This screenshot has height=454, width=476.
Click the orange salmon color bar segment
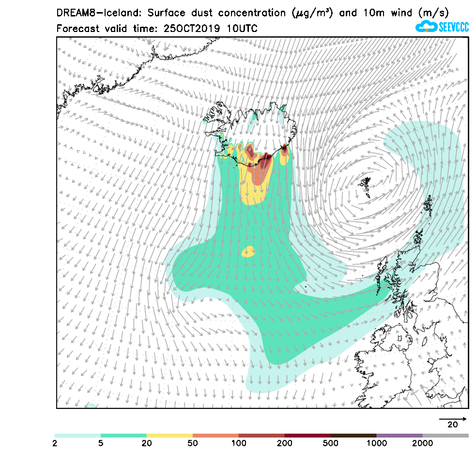[x=215, y=436]
